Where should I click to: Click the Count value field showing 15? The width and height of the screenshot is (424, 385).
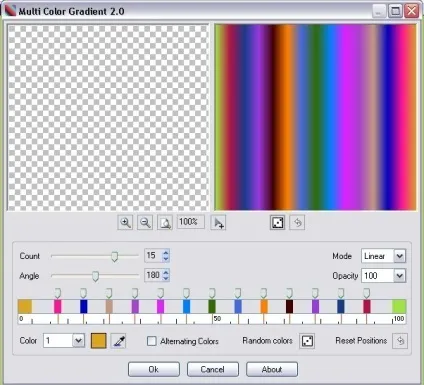click(153, 256)
